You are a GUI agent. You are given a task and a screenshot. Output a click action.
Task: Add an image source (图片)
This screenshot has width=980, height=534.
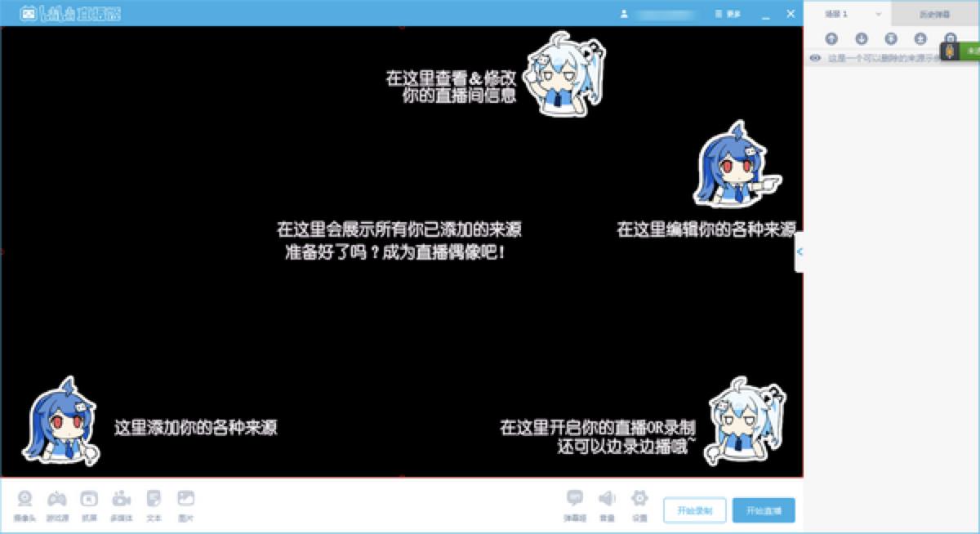click(186, 504)
